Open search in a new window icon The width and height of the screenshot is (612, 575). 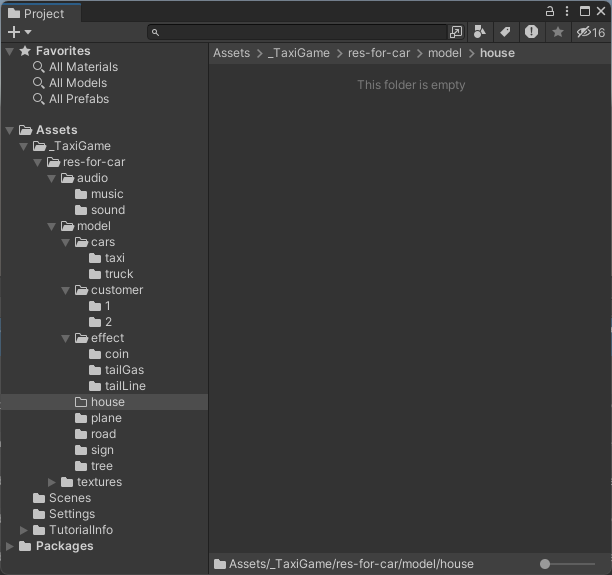456,32
